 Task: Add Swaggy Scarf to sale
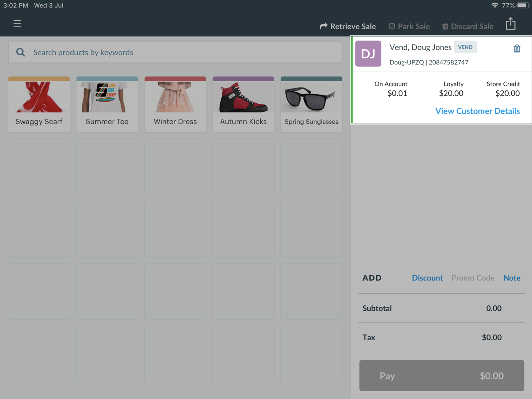click(39, 104)
